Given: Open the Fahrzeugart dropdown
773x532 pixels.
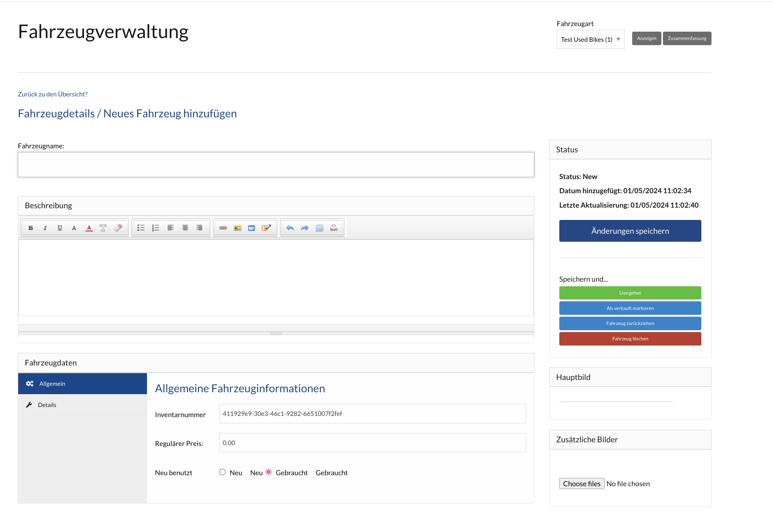Looking at the screenshot, I should tap(590, 39).
